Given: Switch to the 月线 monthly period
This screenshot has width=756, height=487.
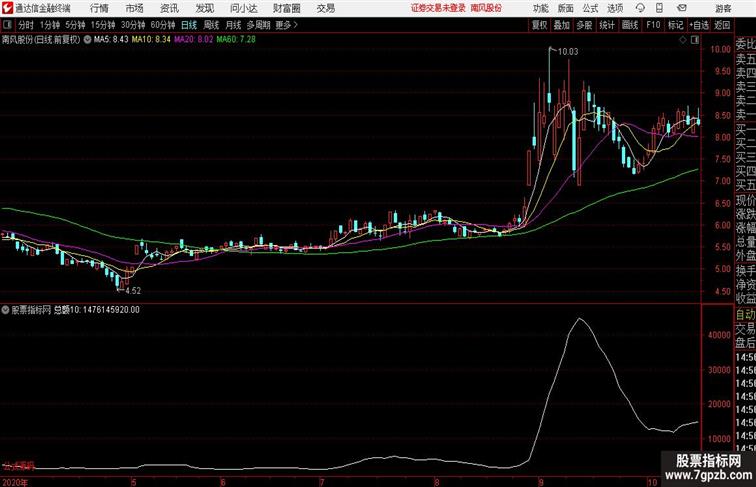Looking at the screenshot, I should click(x=233, y=25).
